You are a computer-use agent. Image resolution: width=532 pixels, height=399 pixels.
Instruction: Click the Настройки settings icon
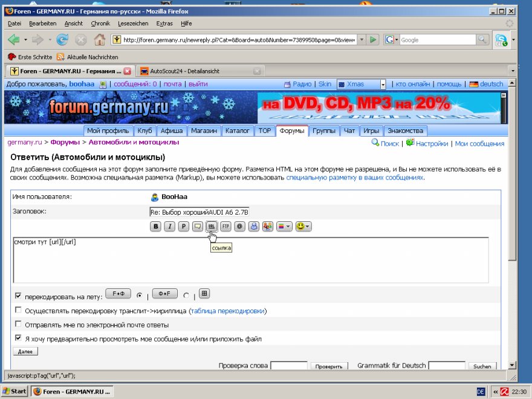[410, 143]
